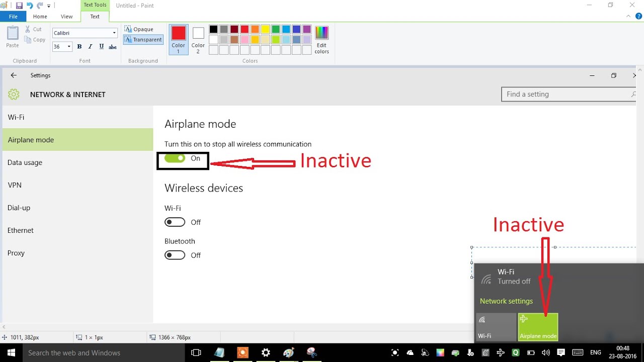
Task: Click the battery tray icon
Action: pyautogui.click(x=531, y=352)
